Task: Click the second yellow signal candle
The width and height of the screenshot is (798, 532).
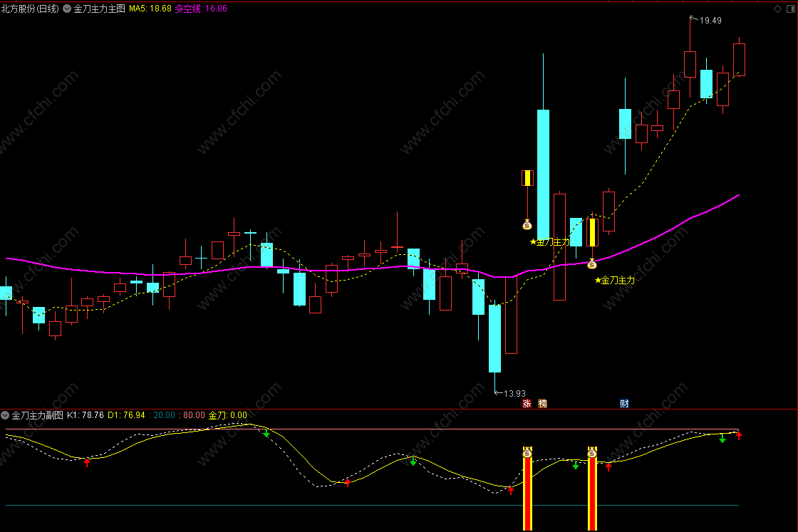Action: click(x=592, y=232)
